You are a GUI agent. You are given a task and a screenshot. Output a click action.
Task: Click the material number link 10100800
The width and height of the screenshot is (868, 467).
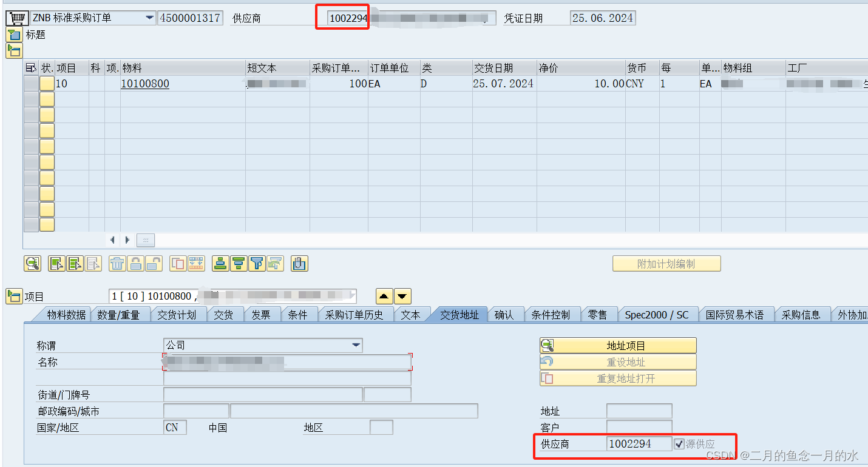coord(145,84)
